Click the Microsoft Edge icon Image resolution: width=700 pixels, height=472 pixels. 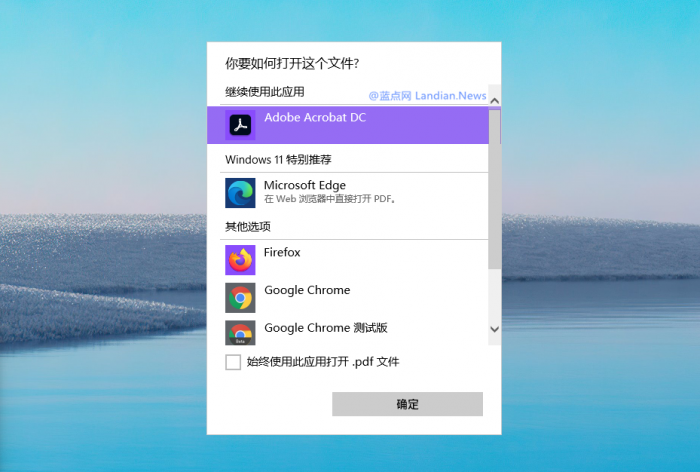coord(240,193)
